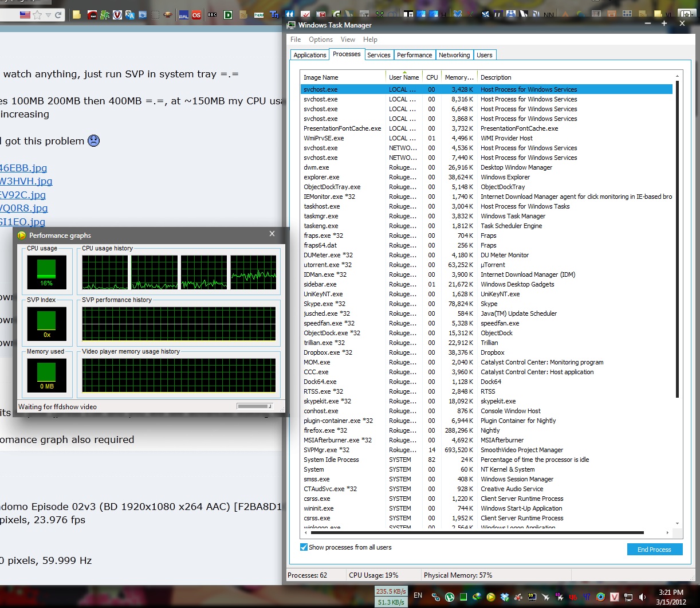700x608 pixels.
Task: Click the uTorrent icon in system tray
Action: [450, 597]
